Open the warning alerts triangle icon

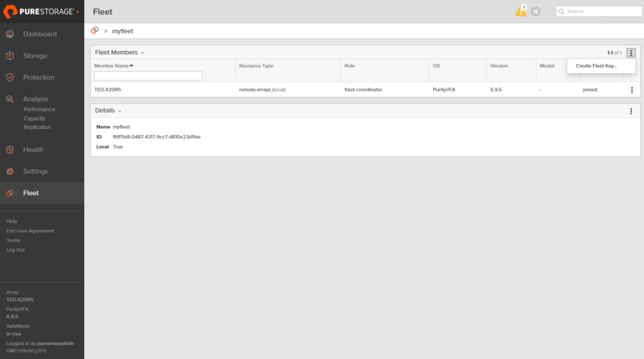coord(521,11)
